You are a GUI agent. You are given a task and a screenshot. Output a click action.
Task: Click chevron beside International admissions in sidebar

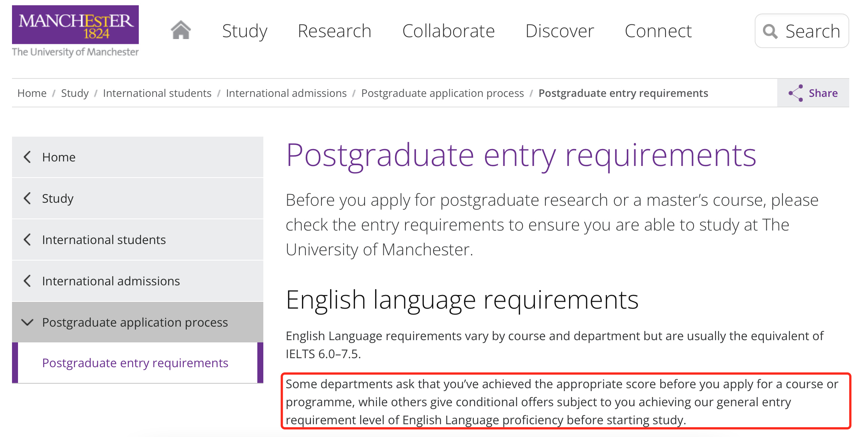click(x=27, y=281)
